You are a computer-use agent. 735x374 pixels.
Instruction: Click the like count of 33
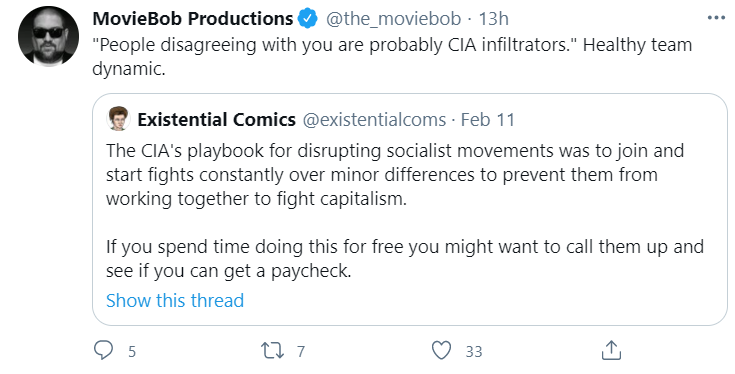click(474, 352)
